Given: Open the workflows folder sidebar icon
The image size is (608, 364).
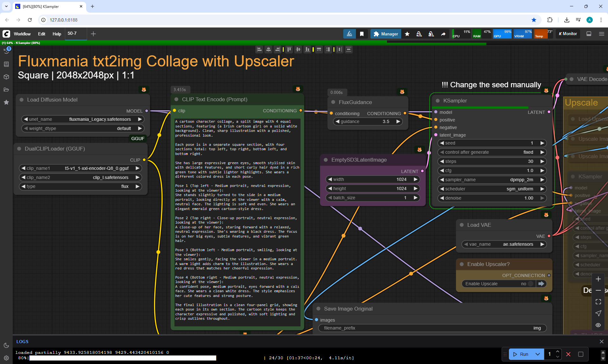Looking at the screenshot, I should (6, 89).
